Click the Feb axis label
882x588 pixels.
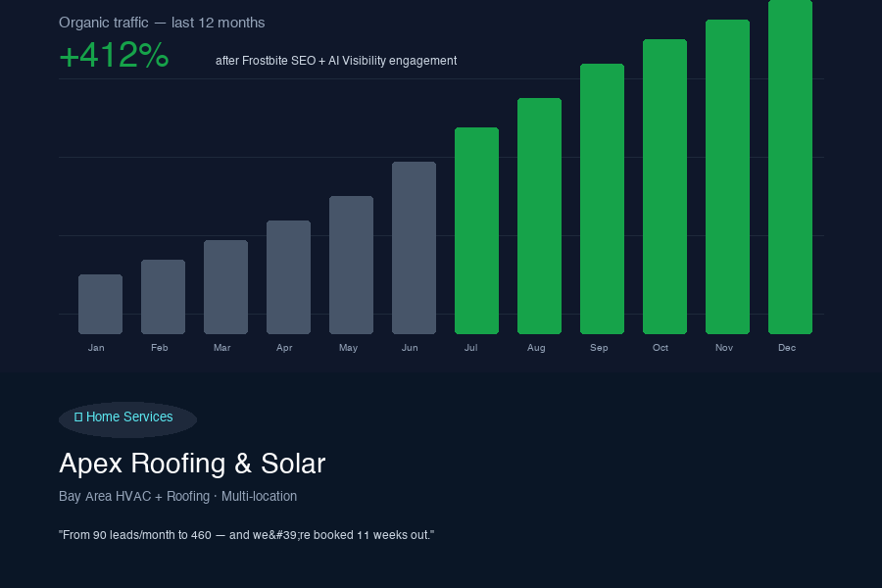(x=159, y=348)
